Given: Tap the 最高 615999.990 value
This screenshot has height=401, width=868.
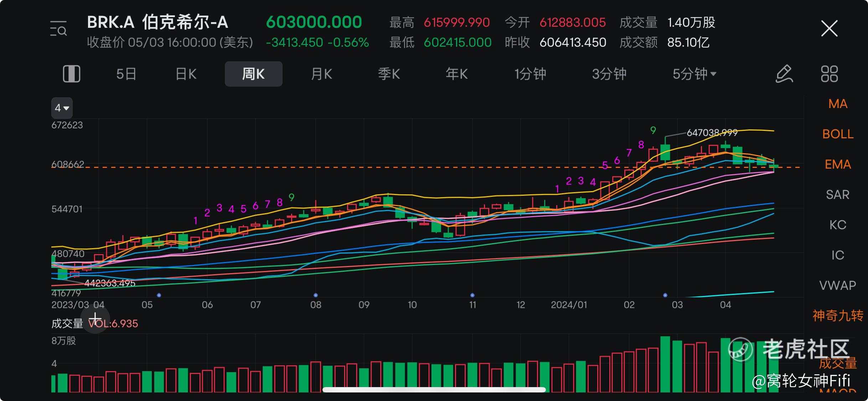Looking at the screenshot, I should pyautogui.click(x=457, y=22).
